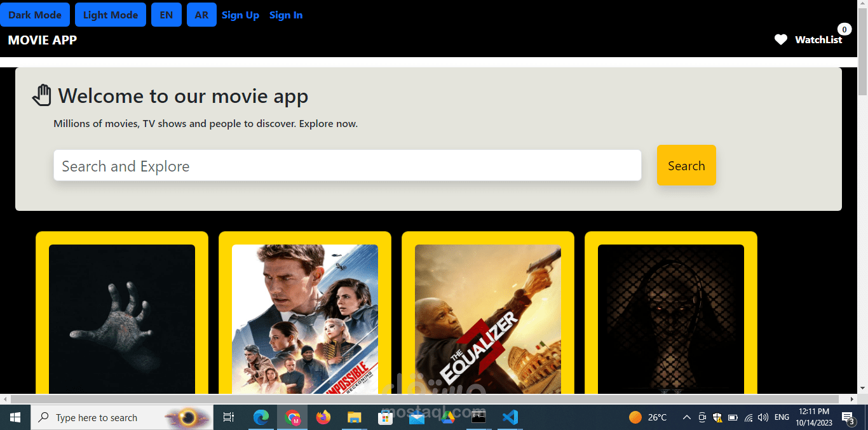
Task: Open the weather widget showing 26°C
Action: (648, 417)
